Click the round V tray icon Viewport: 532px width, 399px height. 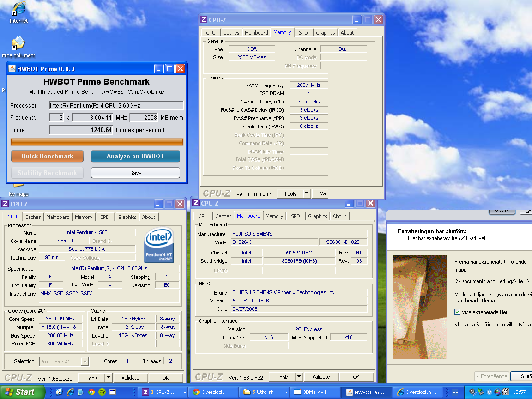(489, 392)
